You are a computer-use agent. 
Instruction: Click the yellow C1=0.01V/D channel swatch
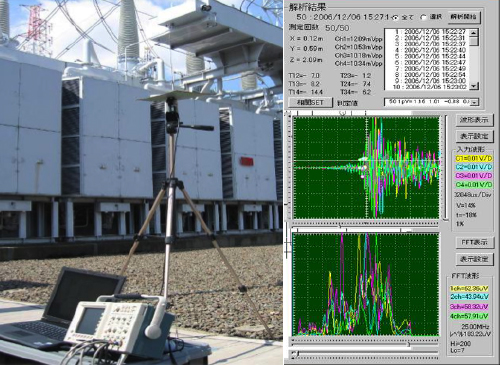(474, 158)
